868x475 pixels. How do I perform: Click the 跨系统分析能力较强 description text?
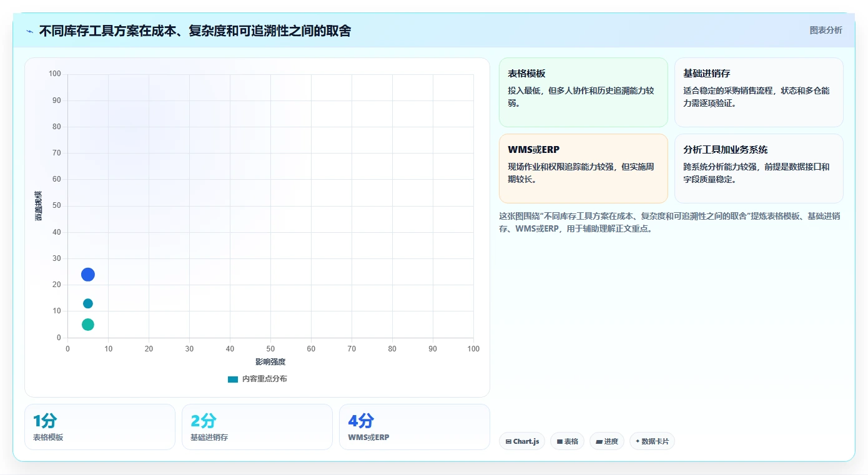click(757, 173)
